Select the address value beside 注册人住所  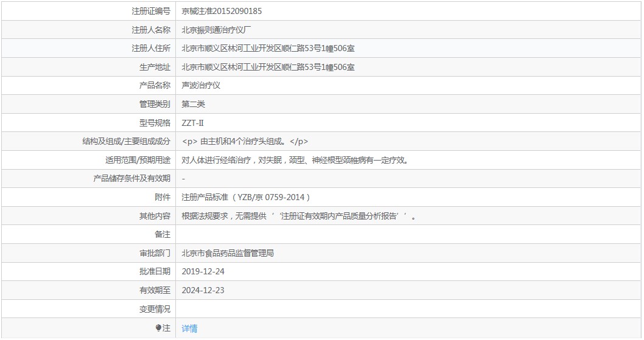tap(268, 49)
